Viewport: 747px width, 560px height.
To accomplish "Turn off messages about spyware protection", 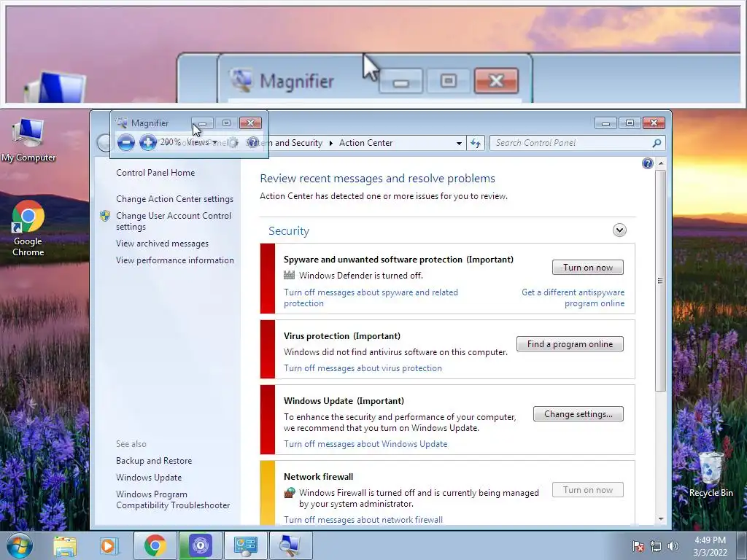I will coord(371,297).
